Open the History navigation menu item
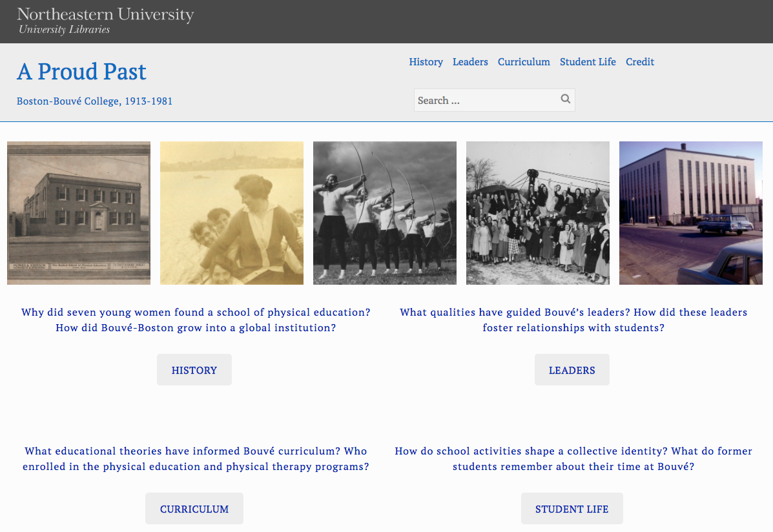Screen dimensions: 773x532 [426, 62]
